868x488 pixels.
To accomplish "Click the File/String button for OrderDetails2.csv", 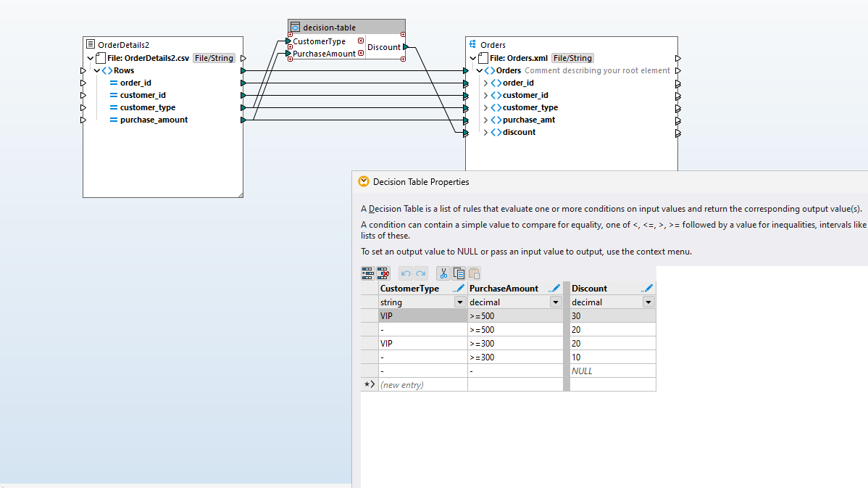I will click(213, 58).
